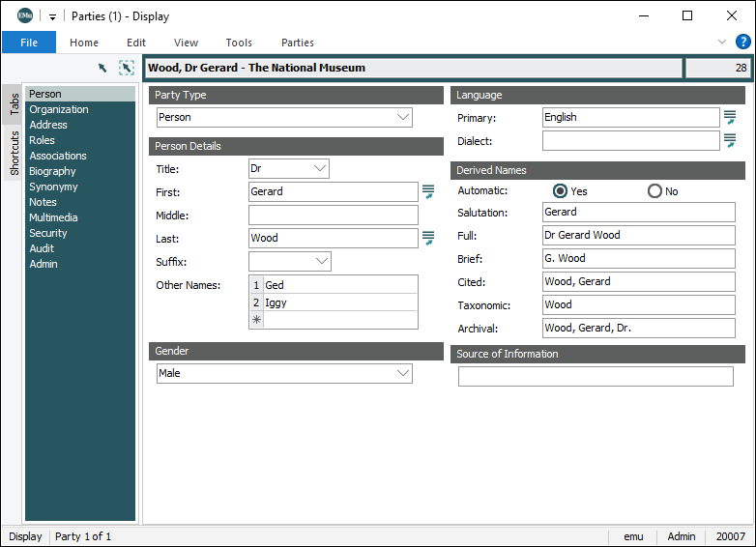The height and width of the screenshot is (547, 756).
Task: Click the Source of Information text field
Action: pos(596,377)
